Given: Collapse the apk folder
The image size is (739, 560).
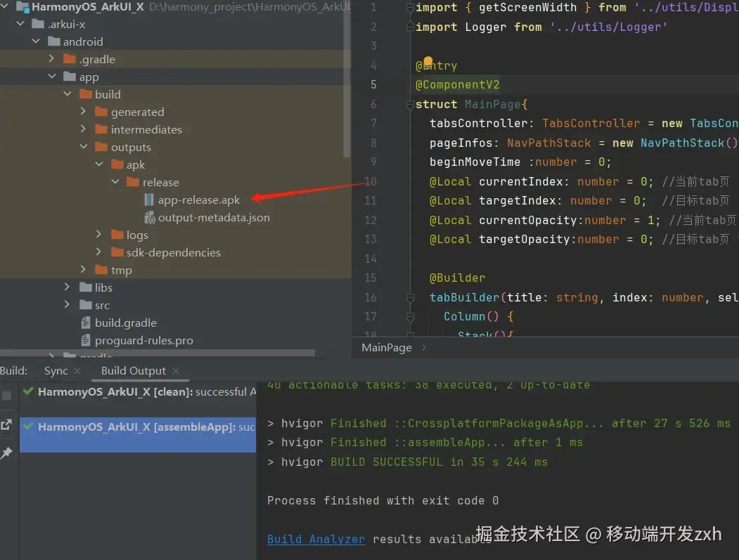Looking at the screenshot, I should (x=99, y=164).
